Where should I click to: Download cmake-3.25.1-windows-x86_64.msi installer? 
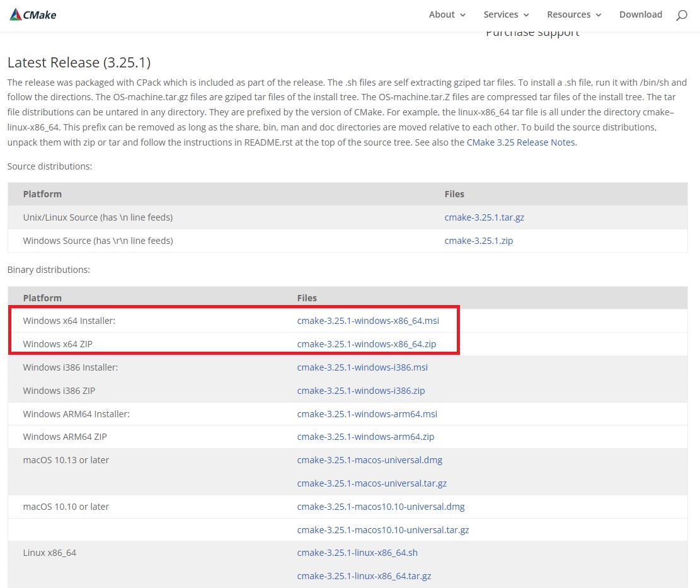point(368,321)
